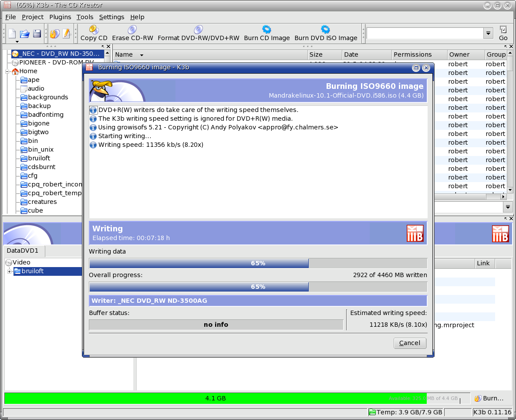
Task: Open the file filter dropdown below file list
Action: (x=508, y=207)
